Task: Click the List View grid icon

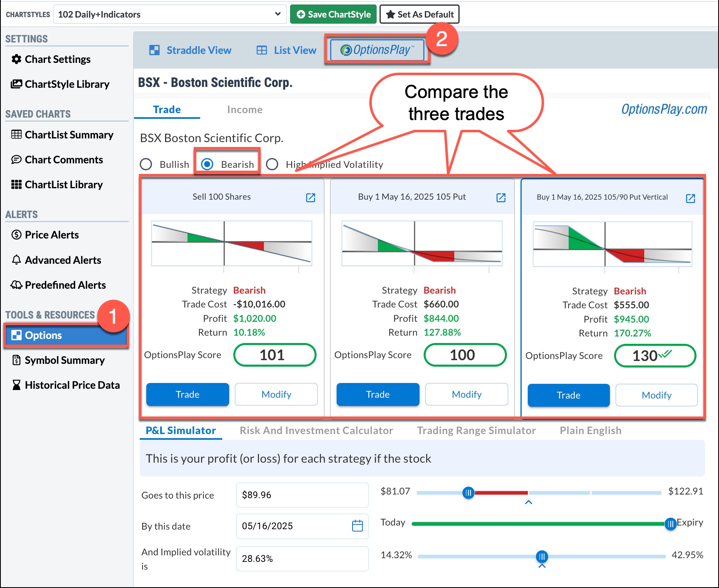Action: [261, 50]
